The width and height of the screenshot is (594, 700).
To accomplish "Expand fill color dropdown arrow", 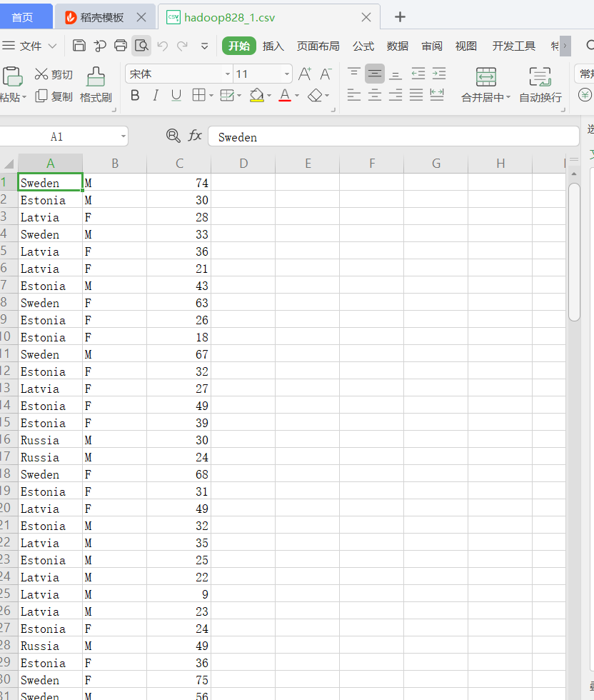I will coord(269,96).
